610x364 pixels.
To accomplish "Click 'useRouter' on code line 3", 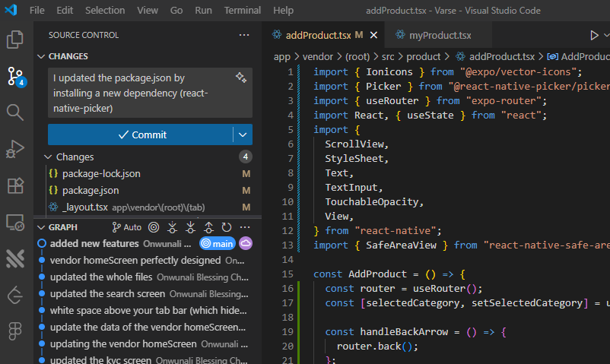I will click(392, 101).
